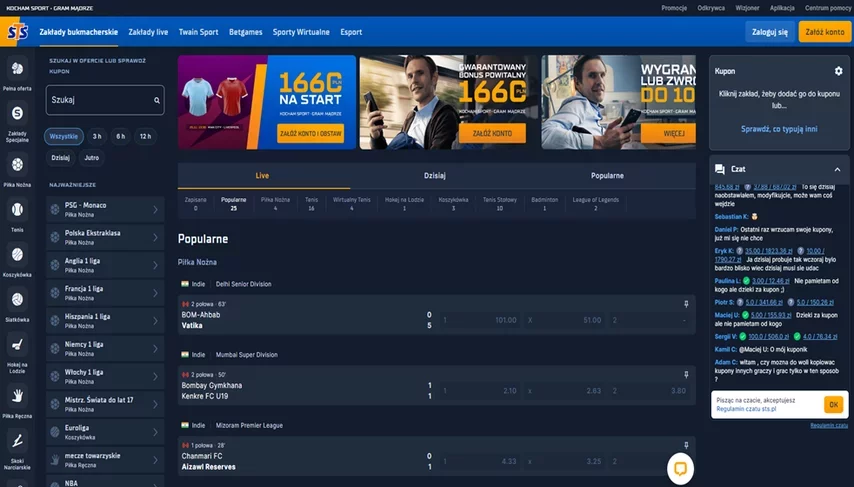This screenshot has width=854, height=487.
Task: Filter live by Tenis Stołowy
Action: 499,204
